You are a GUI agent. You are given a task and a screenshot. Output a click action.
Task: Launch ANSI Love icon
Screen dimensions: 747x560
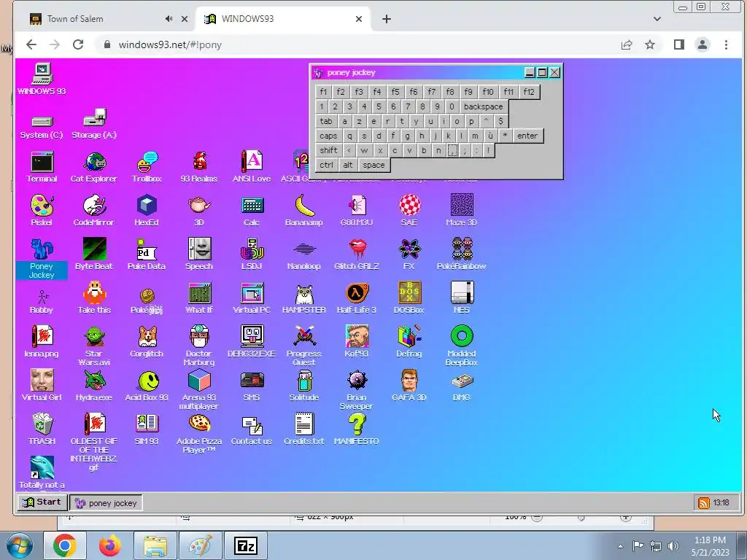[252, 167]
